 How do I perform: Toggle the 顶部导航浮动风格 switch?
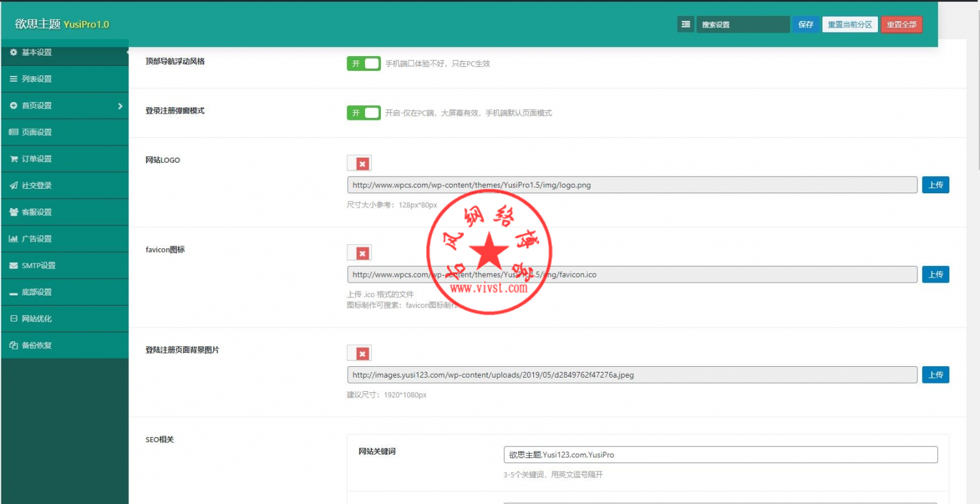pos(364,63)
